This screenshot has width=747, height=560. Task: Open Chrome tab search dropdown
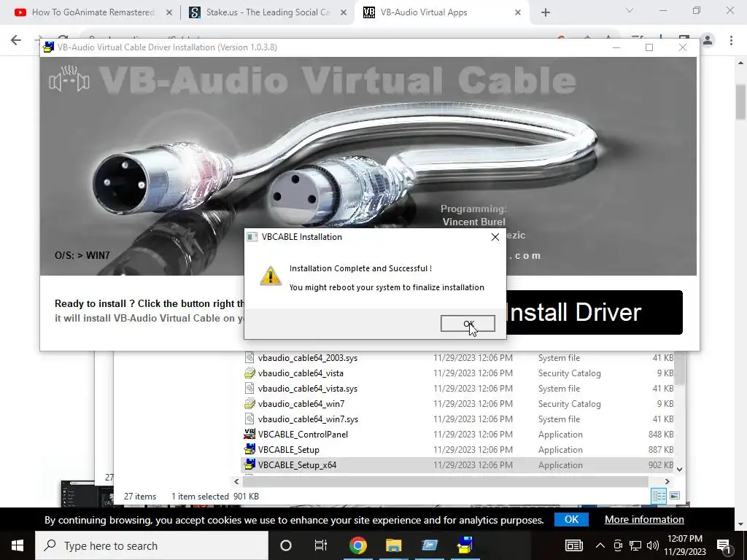tap(630, 10)
